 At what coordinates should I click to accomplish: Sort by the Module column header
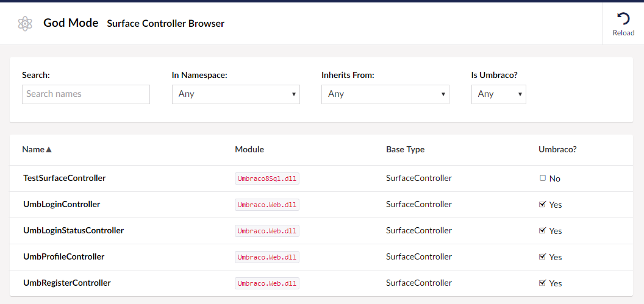pyautogui.click(x=249, y=150)
